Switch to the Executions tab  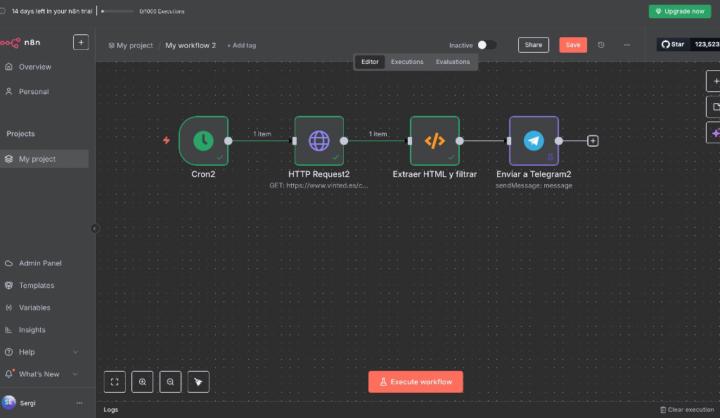coord(406,62)
